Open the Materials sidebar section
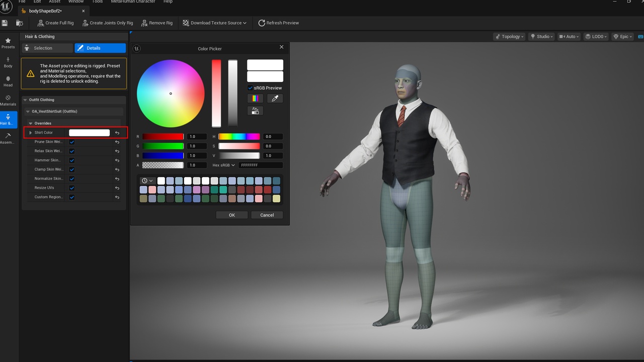644x362 pixels. click(8, 101)
